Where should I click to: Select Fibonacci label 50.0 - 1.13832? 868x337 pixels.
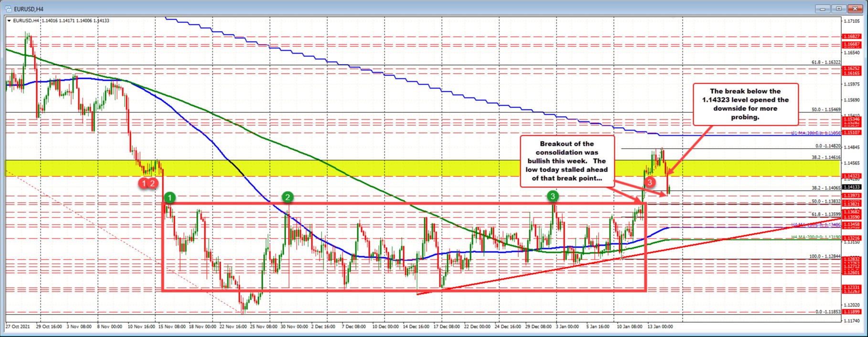pyautogui.click(x=826, y=201)
